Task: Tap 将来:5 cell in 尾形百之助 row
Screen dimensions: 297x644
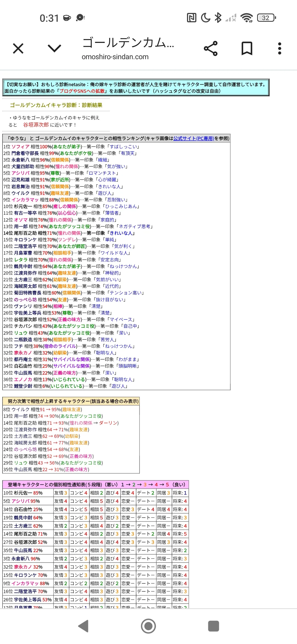Action: point(180,534)
